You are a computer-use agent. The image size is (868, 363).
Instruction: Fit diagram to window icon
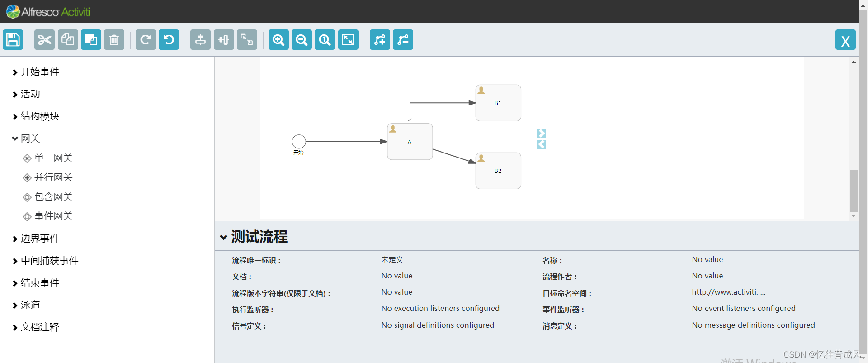pyautogui.click(x=348, y=40)
